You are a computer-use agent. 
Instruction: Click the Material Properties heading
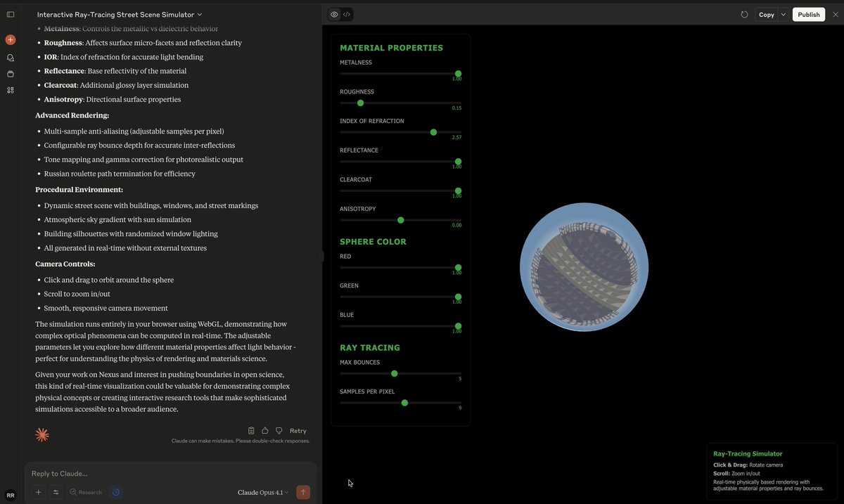click(391, 48)
